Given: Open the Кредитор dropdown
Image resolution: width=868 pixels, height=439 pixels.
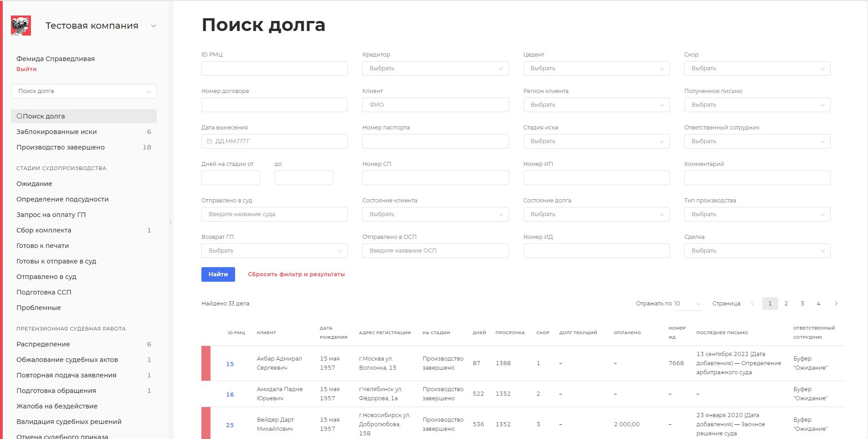Looking at the screenshot, I should pyautogui.click(x=435, y=68).
